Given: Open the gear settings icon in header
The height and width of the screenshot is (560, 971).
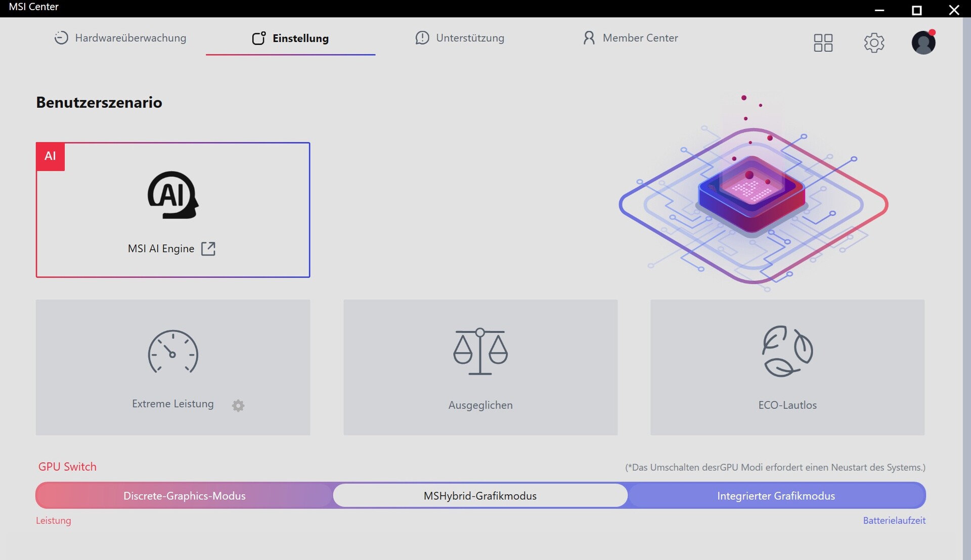Looking at the screenshot, I should pyautogui.click(x=874, y=42).
